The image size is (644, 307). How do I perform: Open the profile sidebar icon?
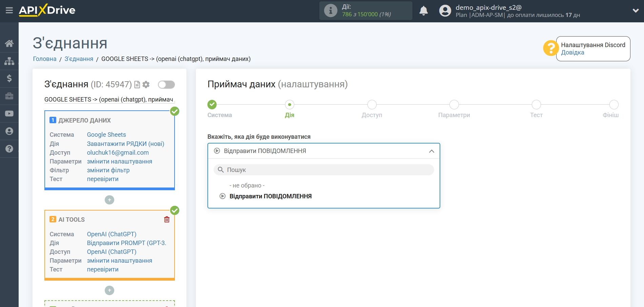(9, 131)
